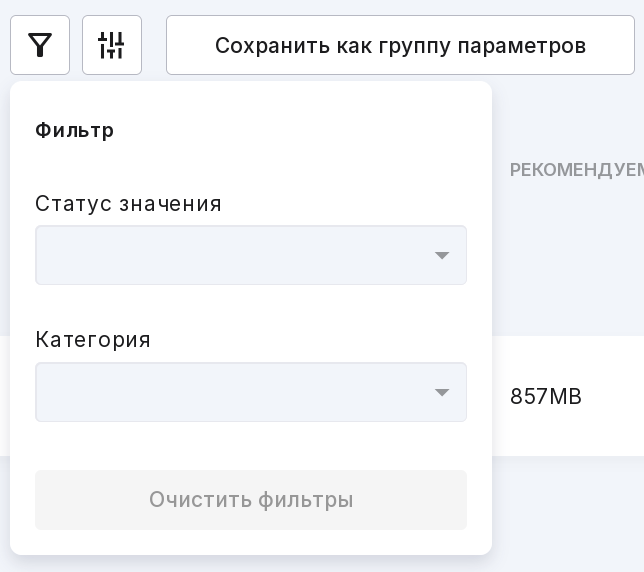
Task: Show column settings via the sliders icon
Action: (112, 45)
